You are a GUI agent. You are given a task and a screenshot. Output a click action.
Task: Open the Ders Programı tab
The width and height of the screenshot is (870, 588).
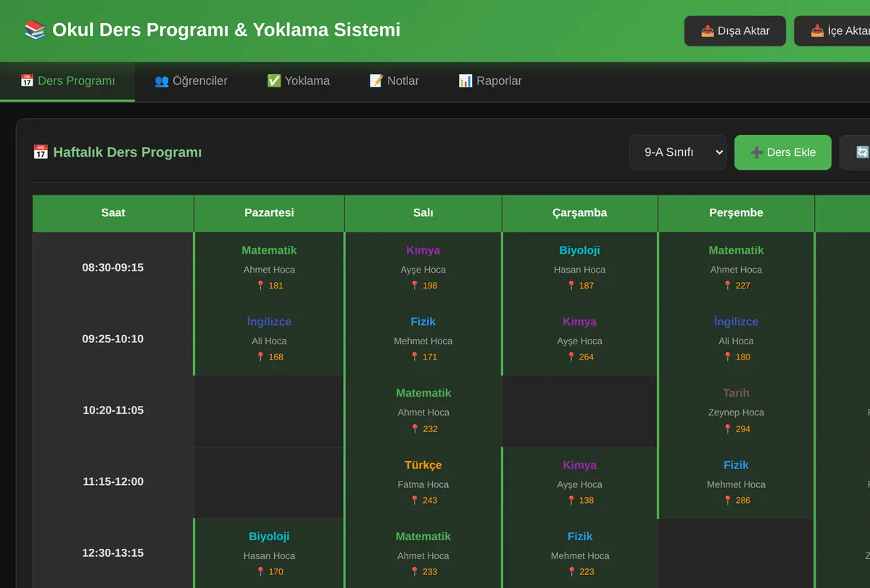[67, 81]
